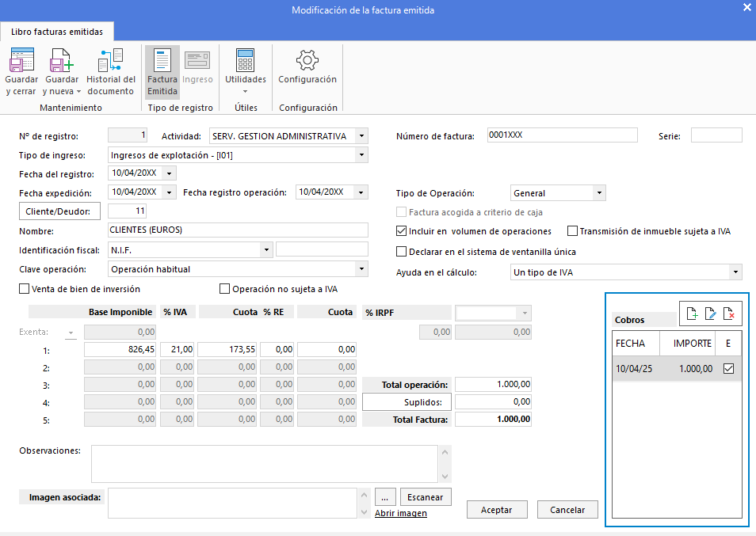This screenshot has width=756, height=536.
Task: Expand Ayuda en el cálculo dropdown
Action: coord(735,272)
